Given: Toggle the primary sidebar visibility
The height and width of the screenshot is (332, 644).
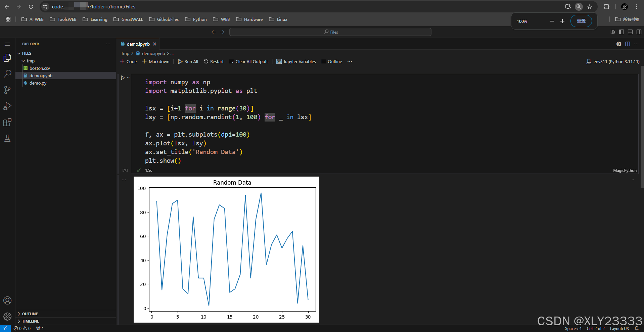Looking at the screenshot, I should click(622, 32).
